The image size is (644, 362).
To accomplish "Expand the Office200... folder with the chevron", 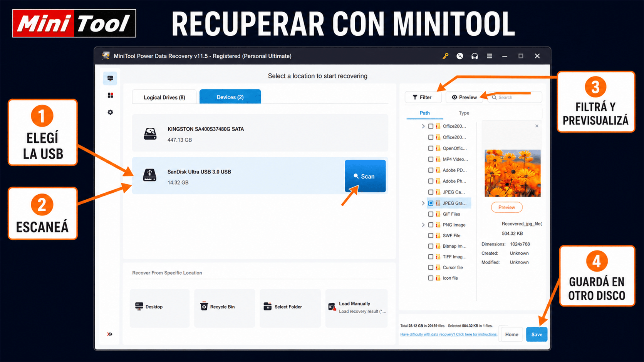I will click(423, 126).
